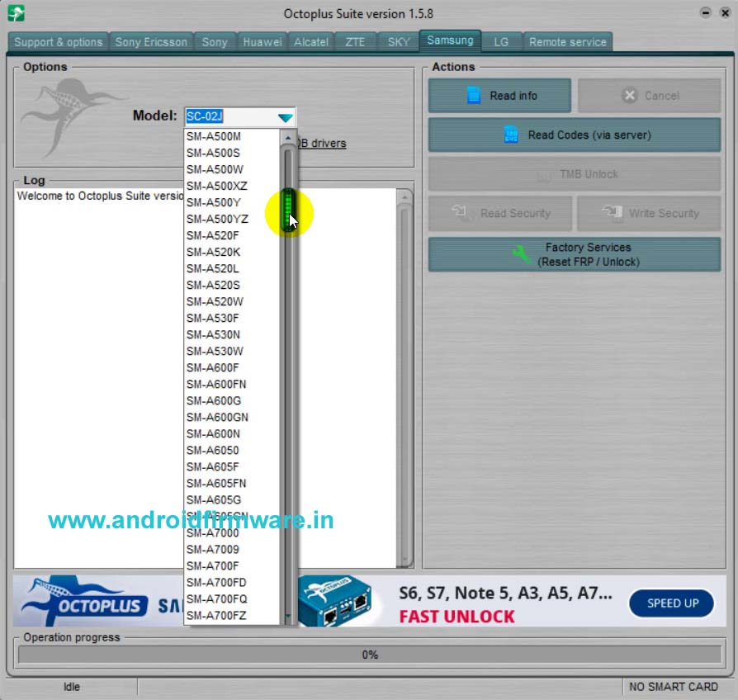
Task: Select SM-A600G model entry
Action: pyautogui.click(x=232, y=400)
